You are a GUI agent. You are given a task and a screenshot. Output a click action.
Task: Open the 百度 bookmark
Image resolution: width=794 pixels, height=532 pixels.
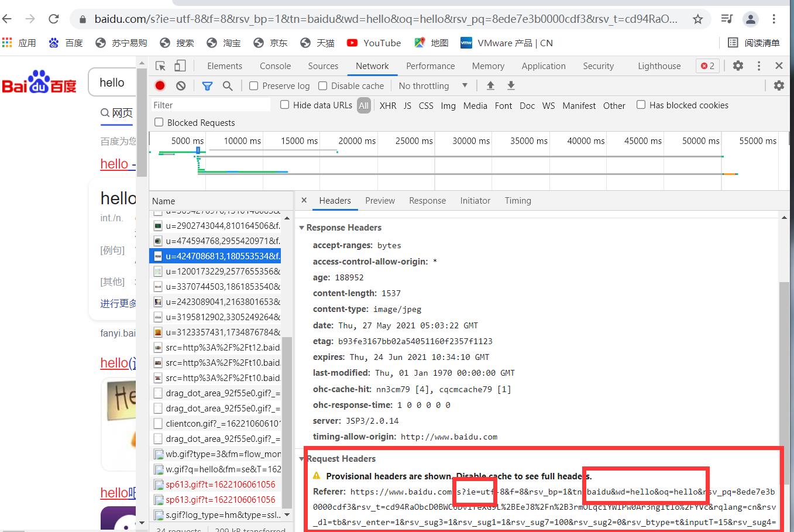pos(66,43)
